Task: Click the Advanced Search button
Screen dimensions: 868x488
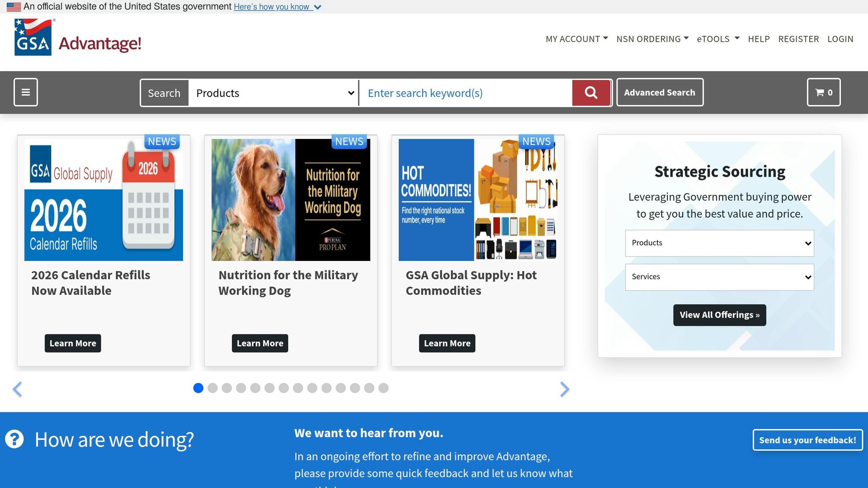Action: click(659, 92)
